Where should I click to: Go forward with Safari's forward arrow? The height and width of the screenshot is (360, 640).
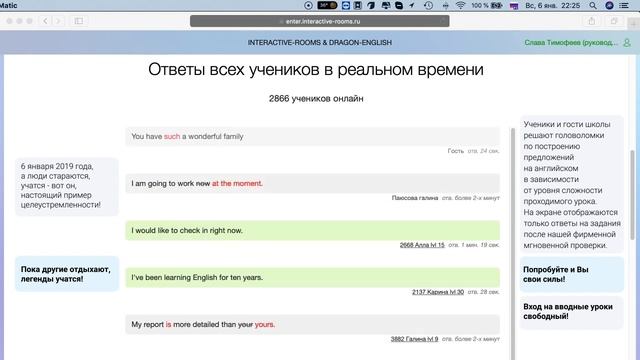pyautogui.click(x=58, y=21)
